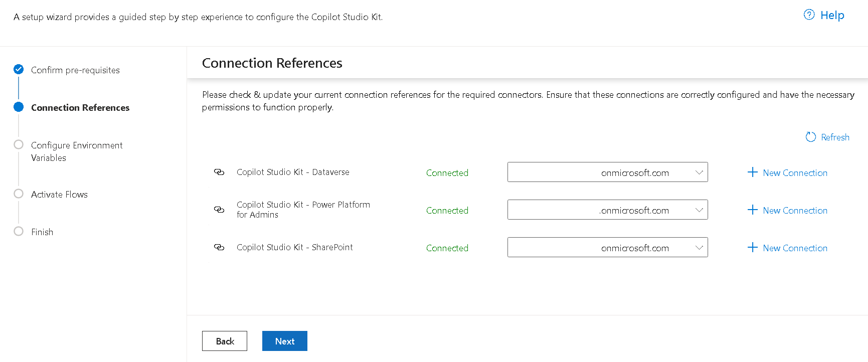Screen dimensions: 868x362
Task: Click the Connection References page heading
Action: point(272,63)
